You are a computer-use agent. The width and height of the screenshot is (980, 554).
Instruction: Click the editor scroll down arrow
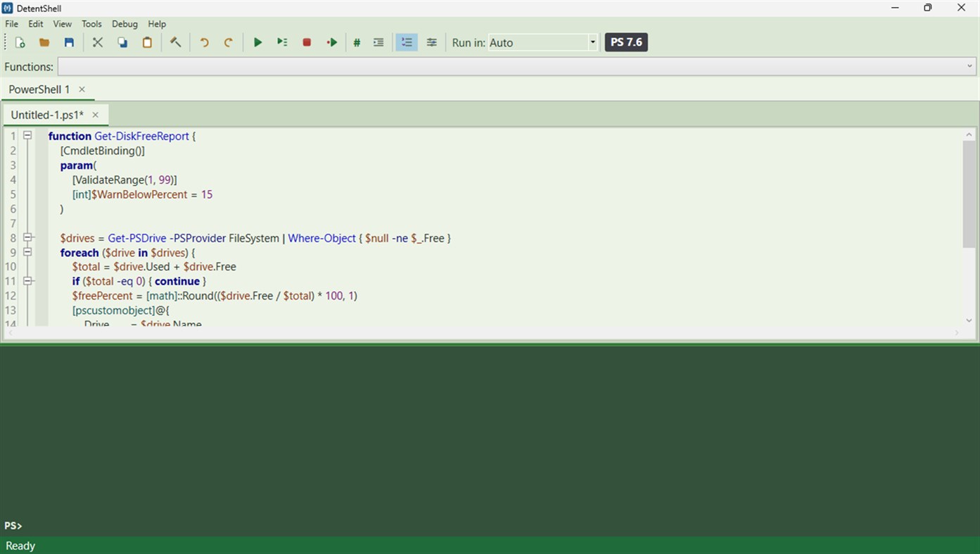[969, 320]
